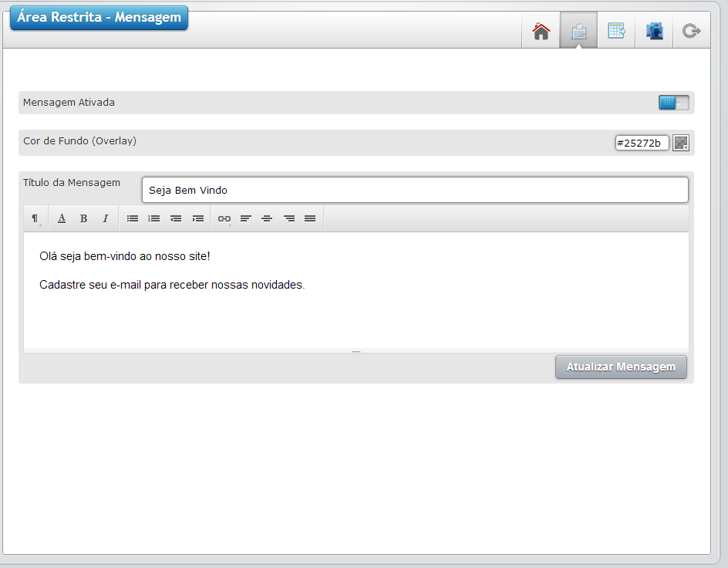
Task: Insert an unordered bullet list
Action: pyautogui.click(x=133, y=218)
